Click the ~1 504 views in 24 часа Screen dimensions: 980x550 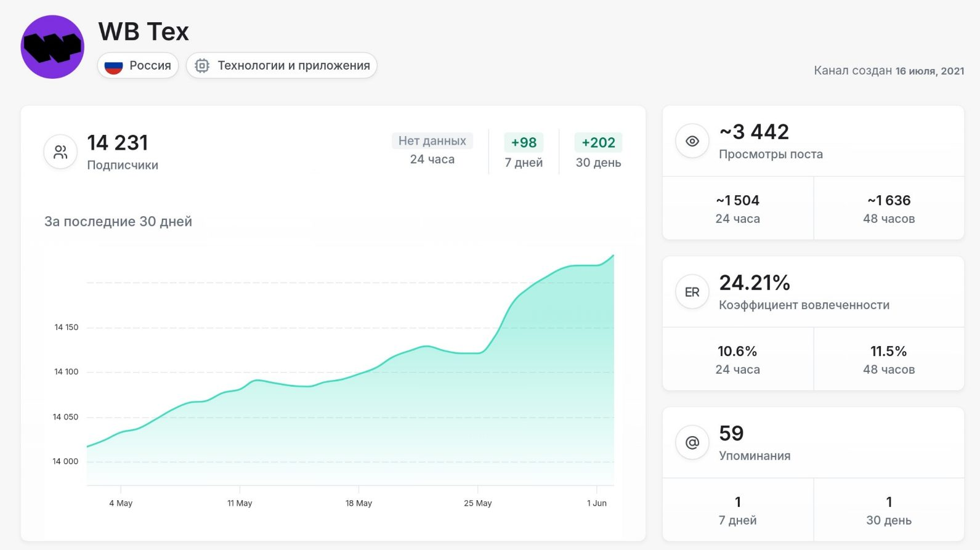click(x=737, y=200)
